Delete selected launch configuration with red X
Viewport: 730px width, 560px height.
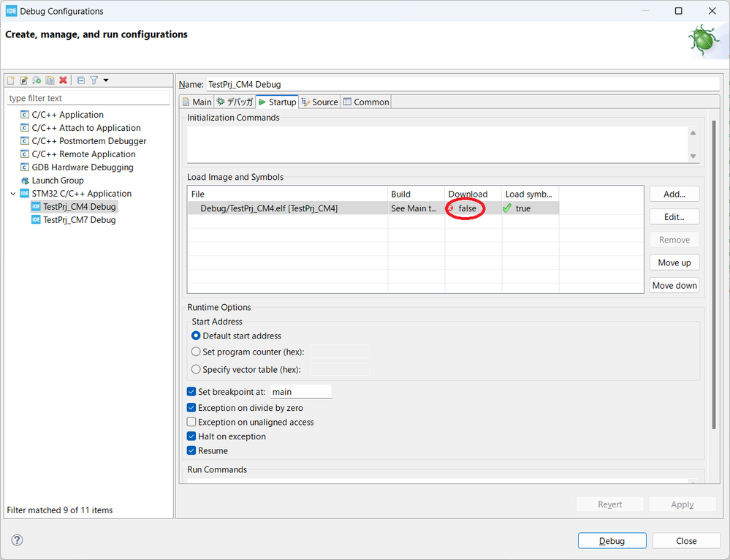(63, 80)
